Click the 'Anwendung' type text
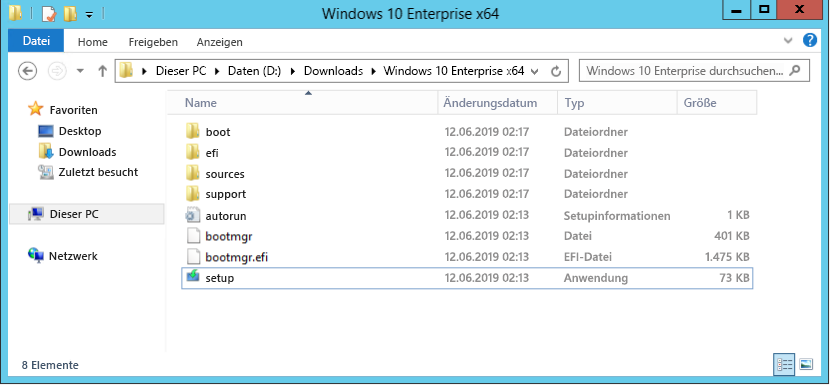Screen dimensions: 832x386 click(x=596, y=278)
